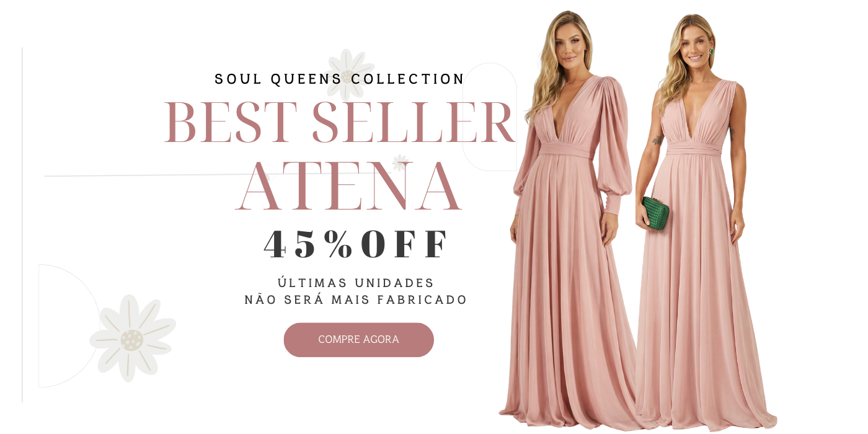The height and width of the screenshot is (434, 868).
Task: Click the green earring on the model
Action: coord(711,51)
